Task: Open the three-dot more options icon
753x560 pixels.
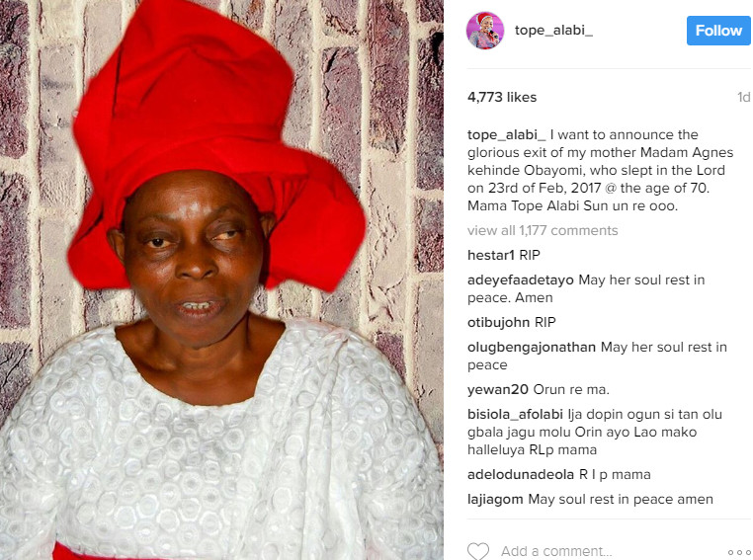Action: (x=738, y=552)
